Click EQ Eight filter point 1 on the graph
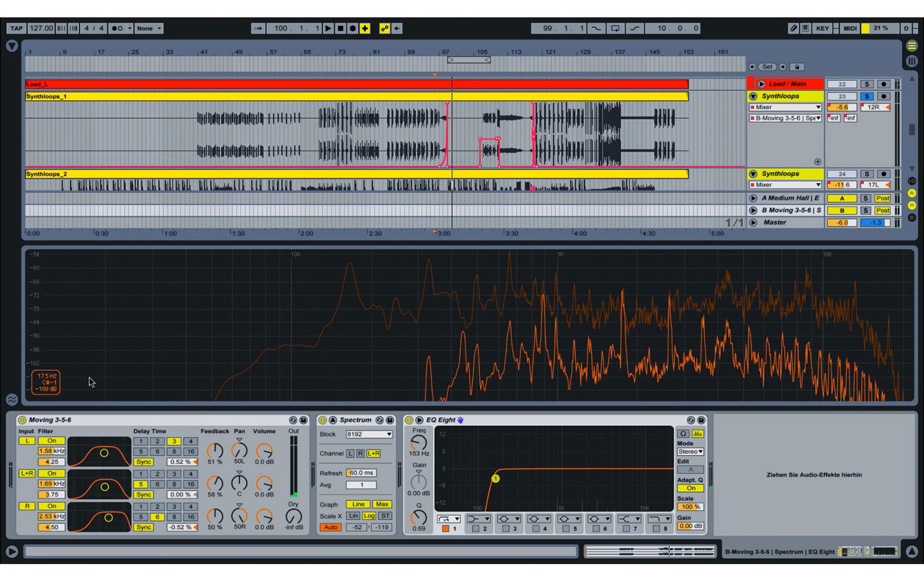Image resolution: width=924 pixels, height=582 pixels. [x=495, y=479]
